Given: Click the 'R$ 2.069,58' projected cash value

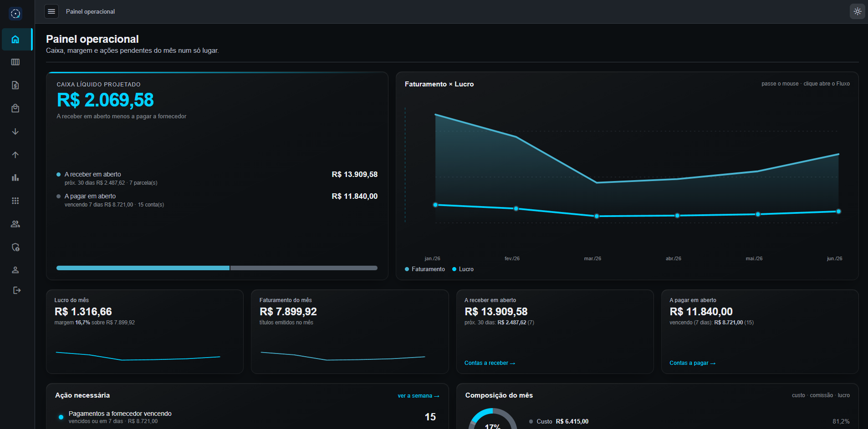Looking at the screenshot, I should pos(105,100).
